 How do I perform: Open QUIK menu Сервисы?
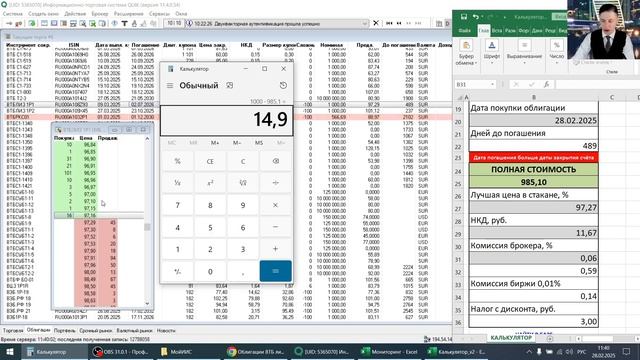[159, 13]
